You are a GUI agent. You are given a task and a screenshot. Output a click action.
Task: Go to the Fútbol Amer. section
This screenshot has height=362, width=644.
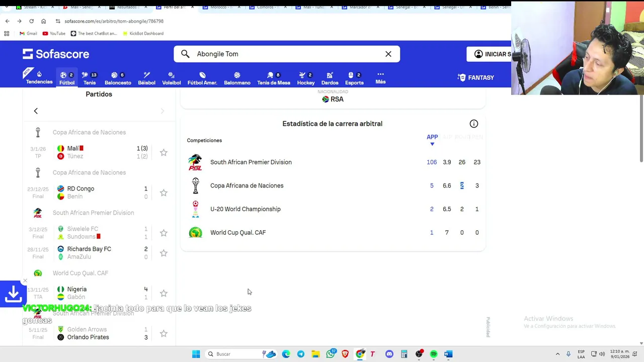(202, 78)
